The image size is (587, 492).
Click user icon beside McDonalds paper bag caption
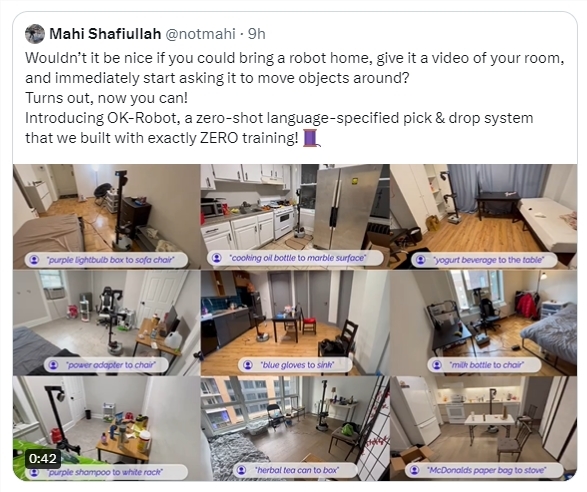[x=414, y=470]
